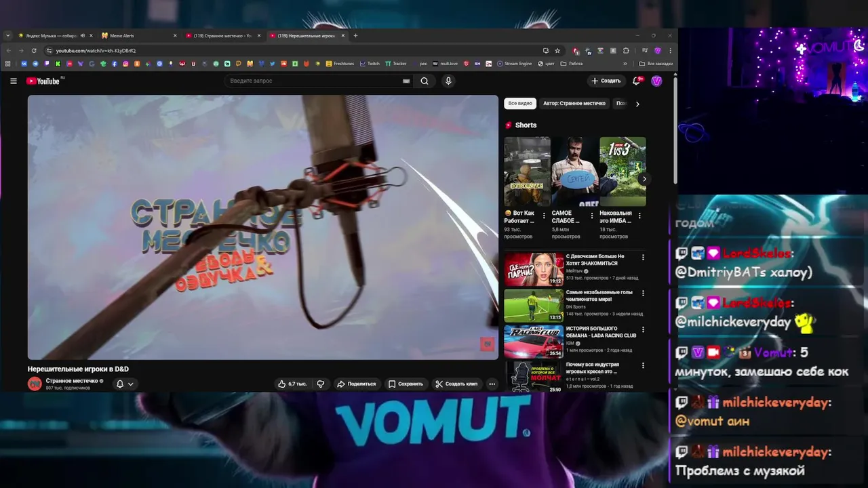
Task: Show more filter chips with arrow
Action: coord(637,104)
